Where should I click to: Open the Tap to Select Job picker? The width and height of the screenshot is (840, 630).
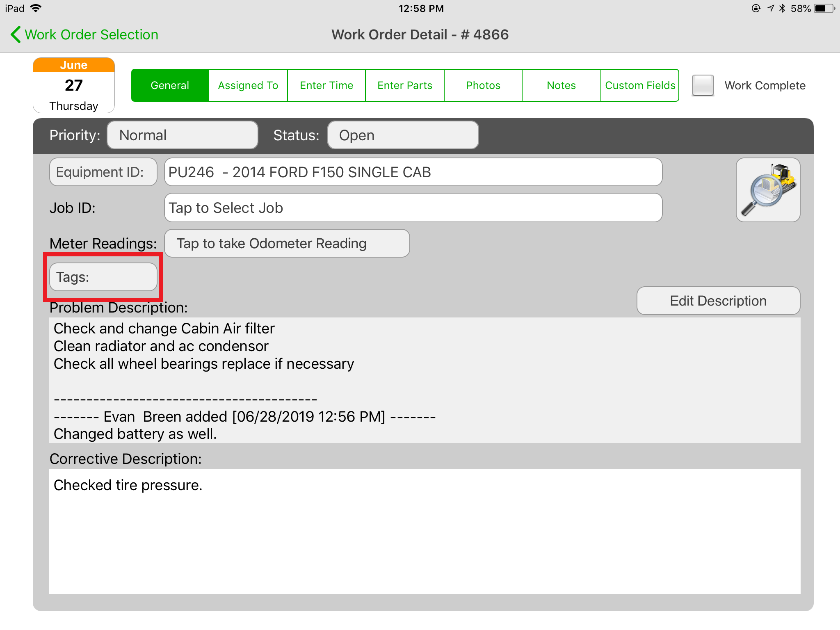413,208
